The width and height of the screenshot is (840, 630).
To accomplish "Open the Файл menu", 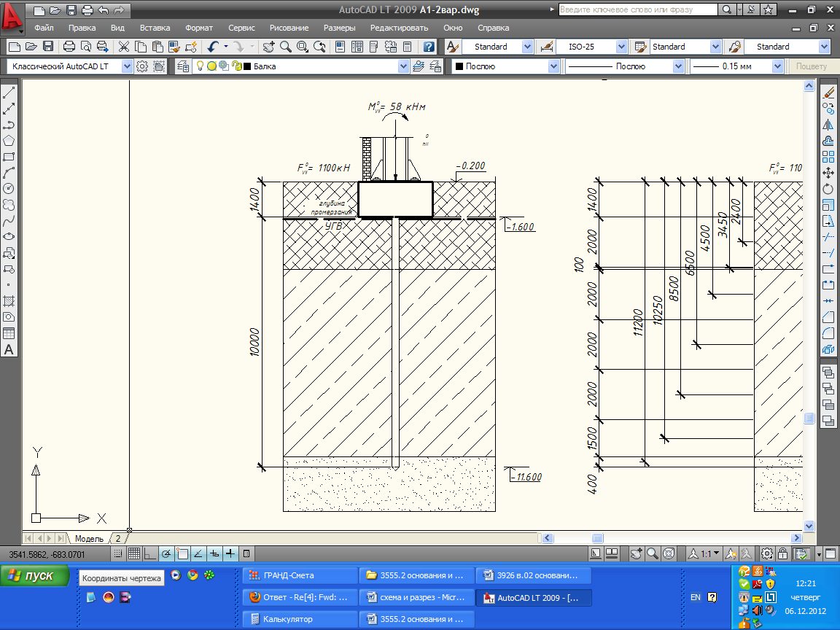I will click(x=44, y=28).
